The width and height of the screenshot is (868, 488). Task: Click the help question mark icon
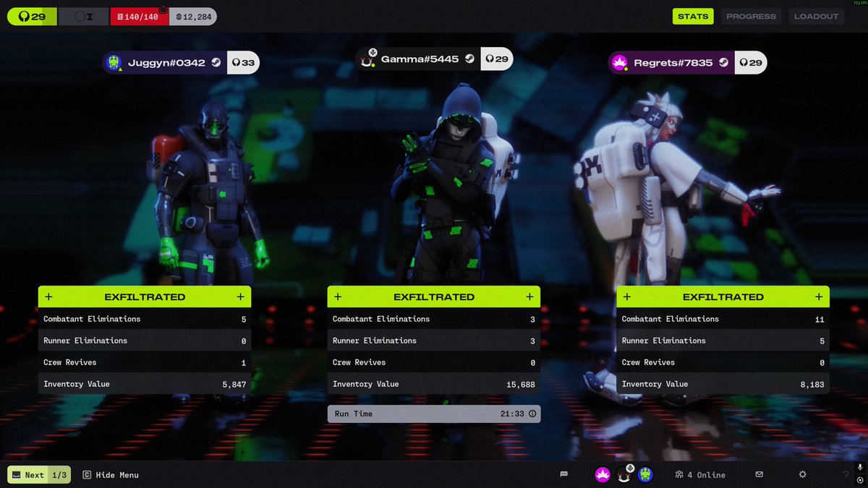[846, 475]
